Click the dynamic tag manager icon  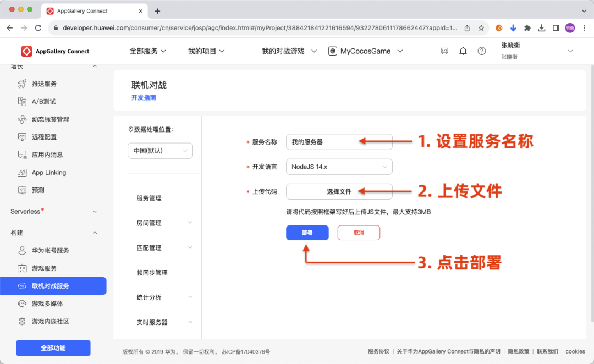22,119
